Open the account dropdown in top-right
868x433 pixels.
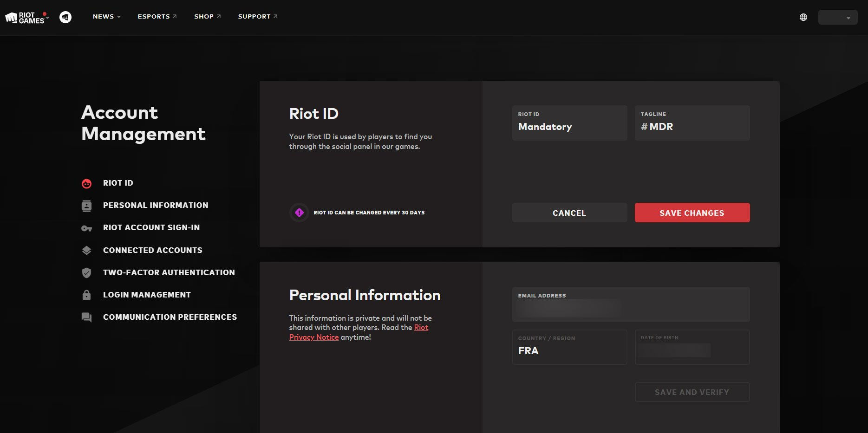pyautogui.click(x=837, y=17)
